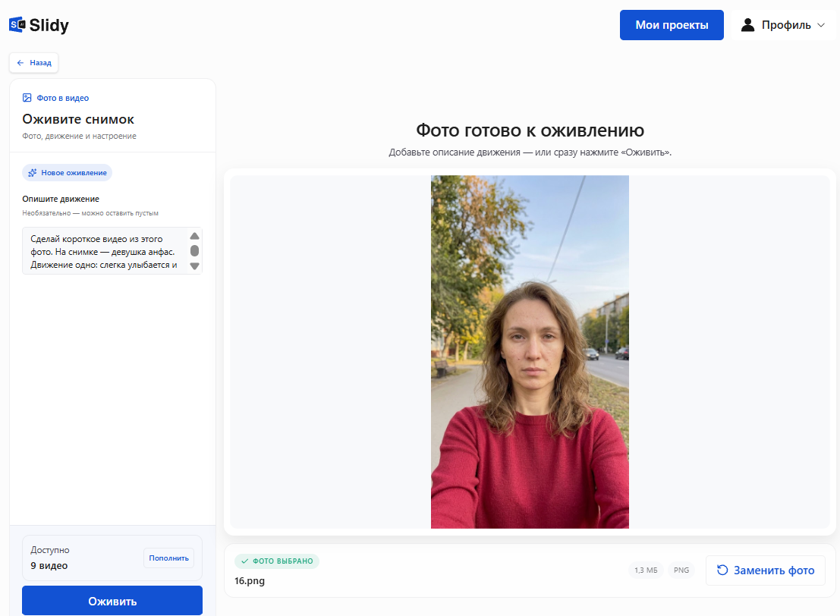
Task: Click the Slidy logo icon
Action: pyautogui.click(x=17, y=24)
